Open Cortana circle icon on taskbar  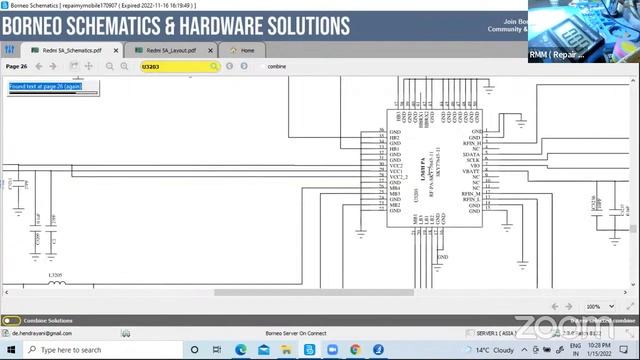coord(194,350)
